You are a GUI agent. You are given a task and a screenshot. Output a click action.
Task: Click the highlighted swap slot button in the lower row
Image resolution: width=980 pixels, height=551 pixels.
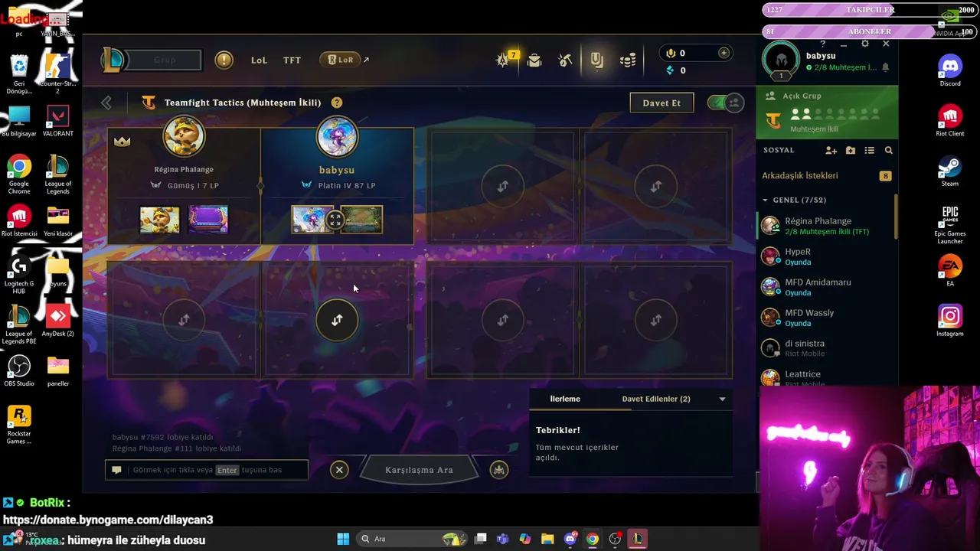tap(337, 320)
